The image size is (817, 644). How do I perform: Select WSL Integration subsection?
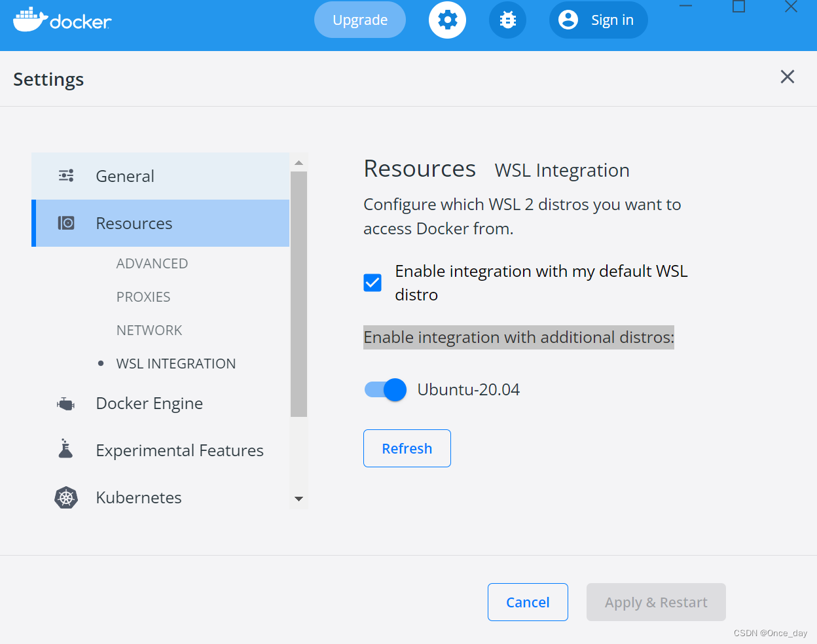tap(176, 363)
